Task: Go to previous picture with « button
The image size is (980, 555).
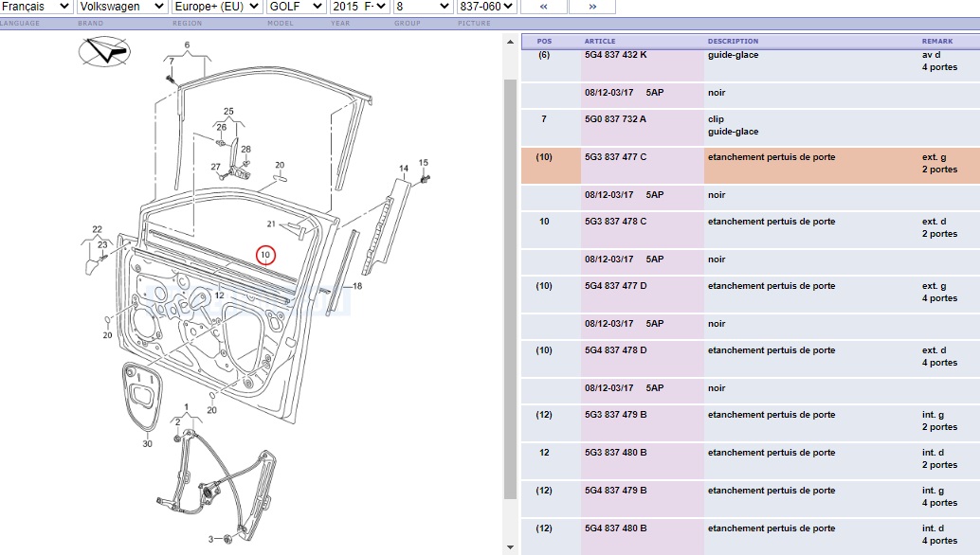Action: tap(544, 7)
